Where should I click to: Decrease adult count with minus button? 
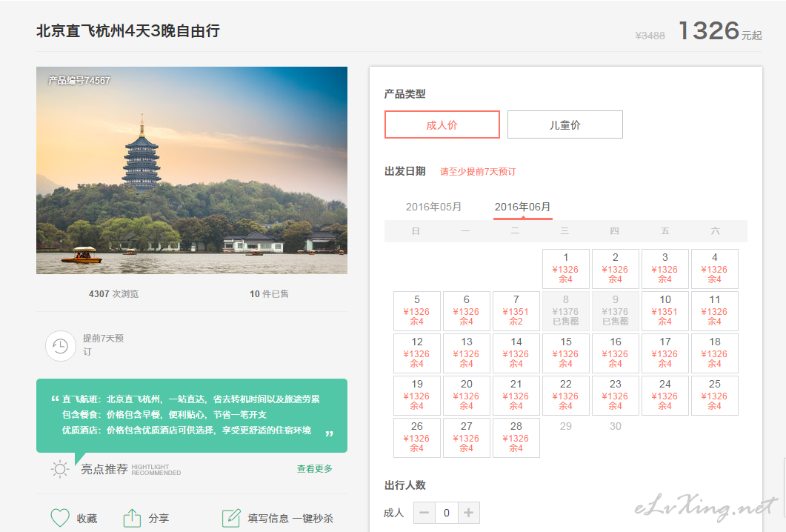coord(424,513)
